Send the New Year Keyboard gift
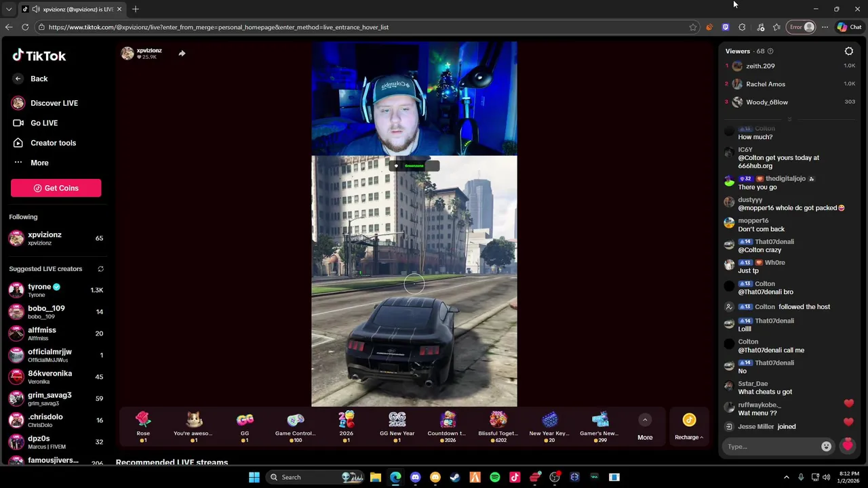The image size is (868, 488). pyautogui.click(x=549, y=427)
